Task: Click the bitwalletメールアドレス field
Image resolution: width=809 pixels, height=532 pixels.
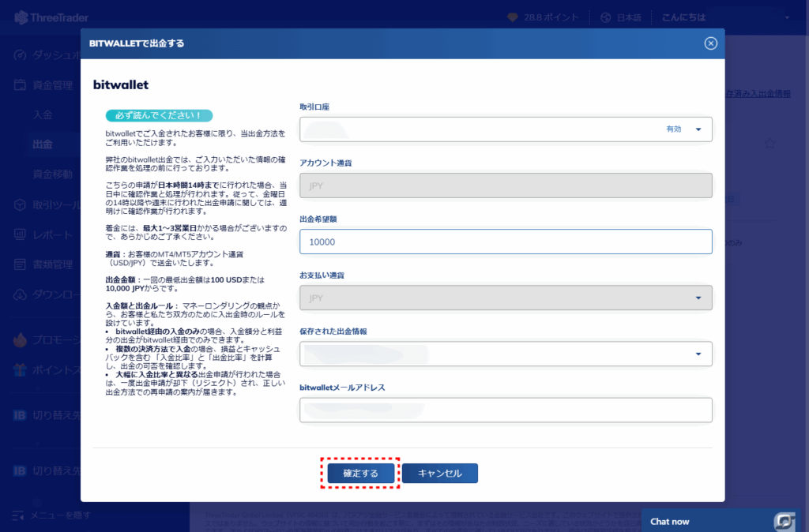Action: click(506, 410)
